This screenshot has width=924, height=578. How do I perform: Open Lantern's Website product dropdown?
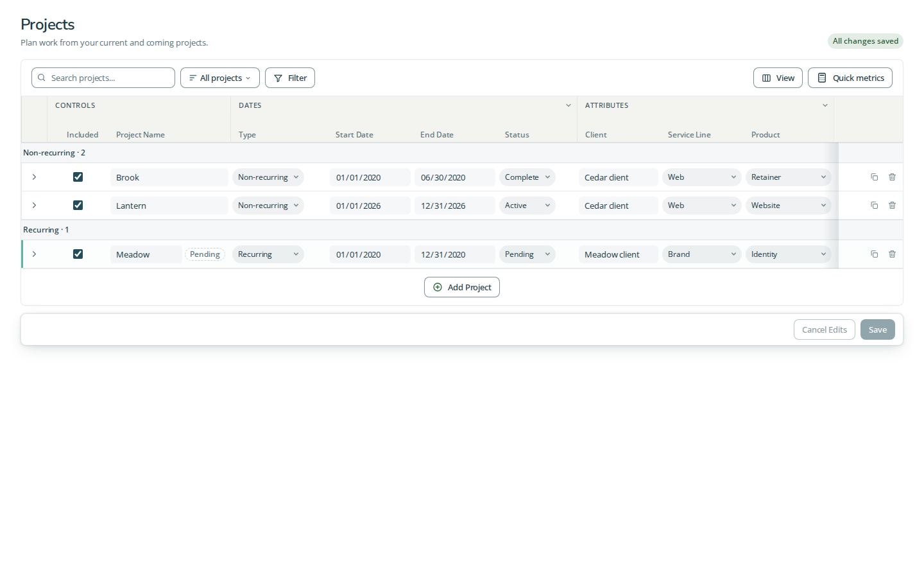tap(789, 206)
